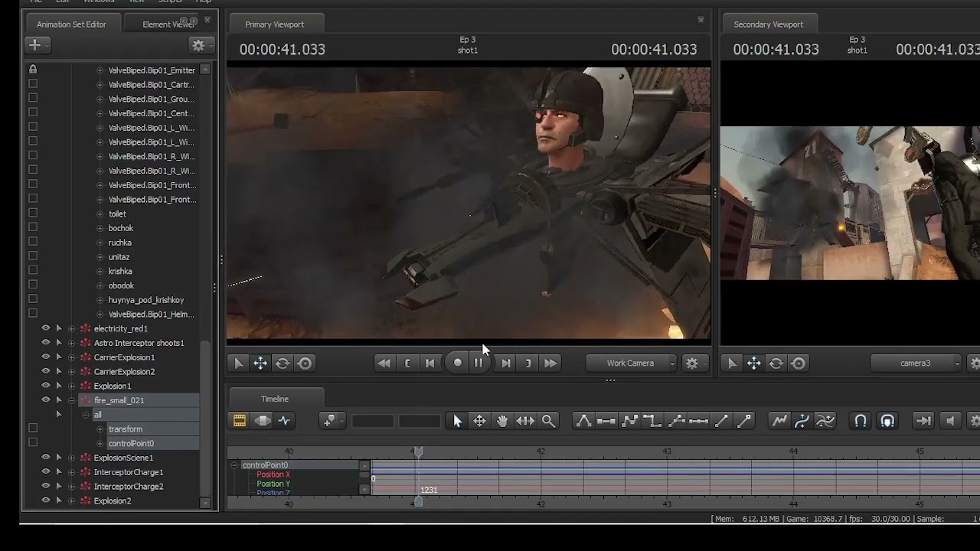980x551 pixels.
Task: Expand the transform node
Action: [100, 429]
